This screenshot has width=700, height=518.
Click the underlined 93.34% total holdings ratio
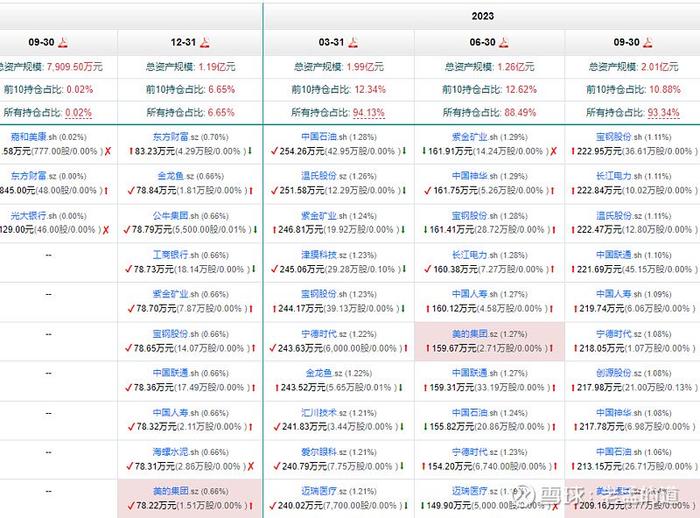(x=664, y=113)
